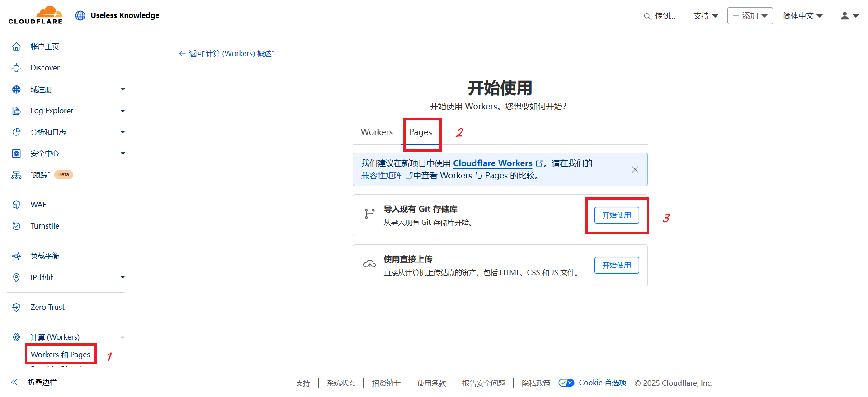The height and width of the screenshot is (397, 868).
Task: Click the WAF shield icon
Action: (16, 205)
